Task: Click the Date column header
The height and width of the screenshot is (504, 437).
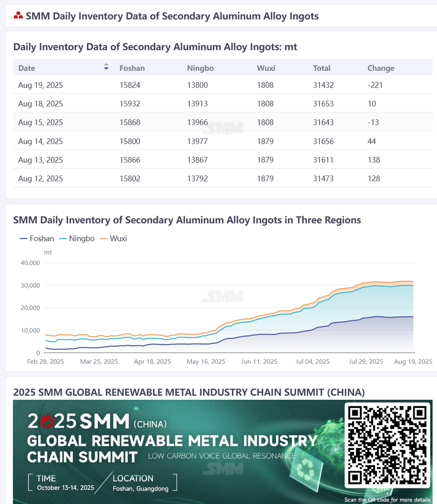Action: pos(26,68)
